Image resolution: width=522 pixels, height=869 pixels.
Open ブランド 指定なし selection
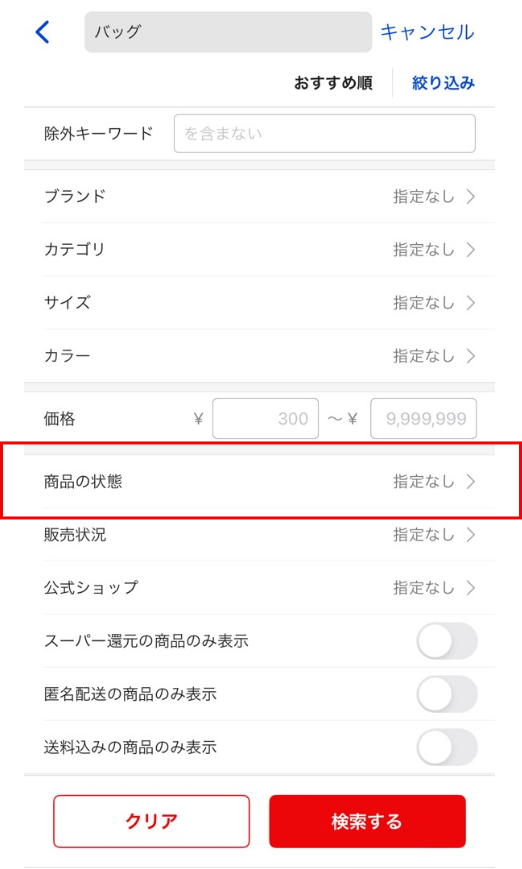[x=423, y=197]
